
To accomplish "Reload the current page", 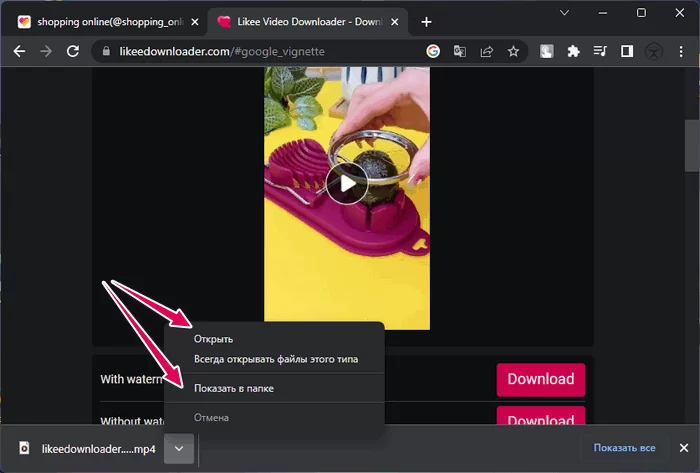I will click(73, 50).
